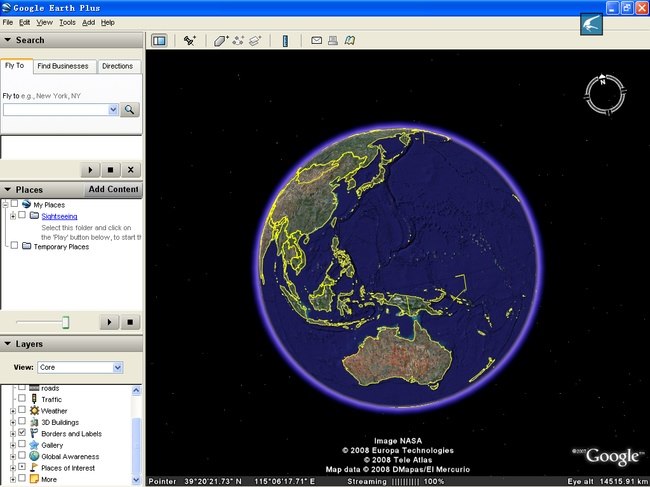The image size is (650, 487).
Task: Click the 3D Buildings layer icon
Action: pos(34,422)
